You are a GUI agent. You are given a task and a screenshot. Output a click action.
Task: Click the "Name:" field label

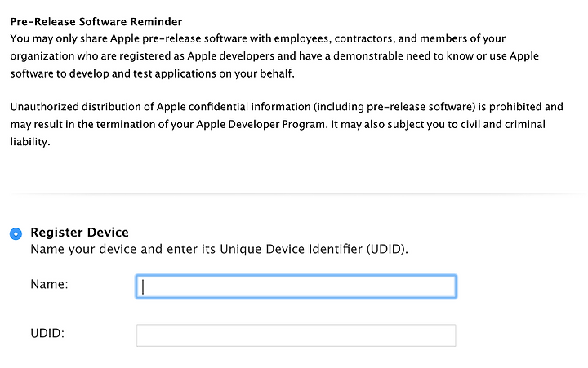click(x=49, y=284)
